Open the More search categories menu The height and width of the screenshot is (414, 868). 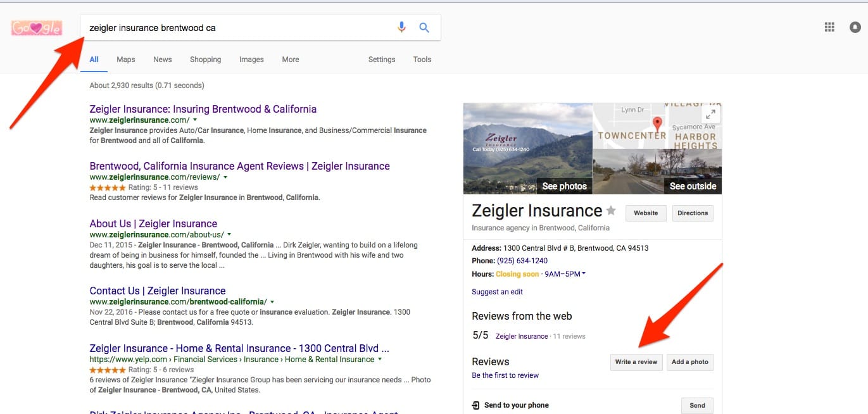(291, 60)
